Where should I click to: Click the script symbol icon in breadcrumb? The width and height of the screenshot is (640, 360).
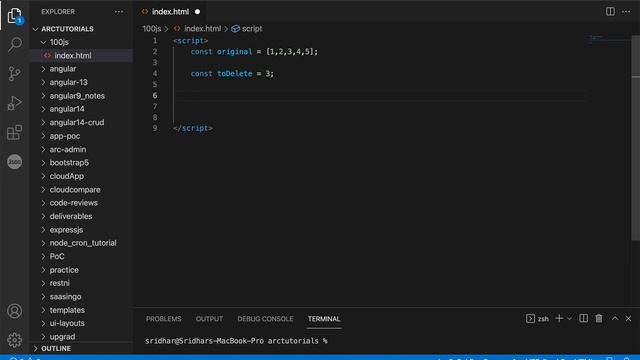coord(236,29)
